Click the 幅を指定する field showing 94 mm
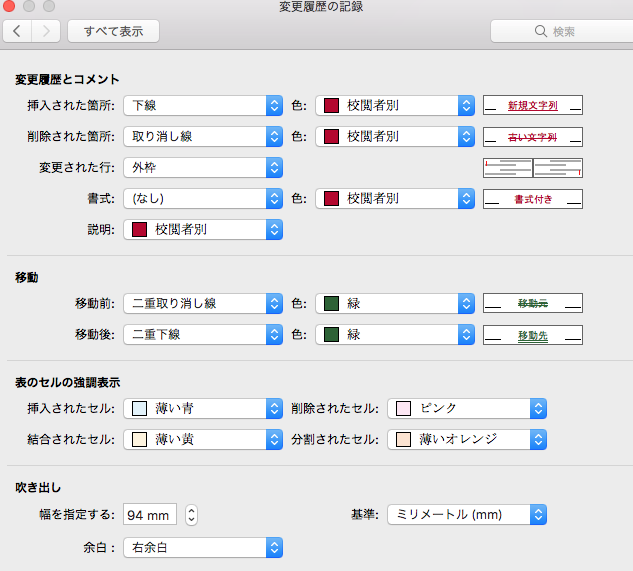Image resolution: width=633 pixels, height=571 pixels. point(150,514)
